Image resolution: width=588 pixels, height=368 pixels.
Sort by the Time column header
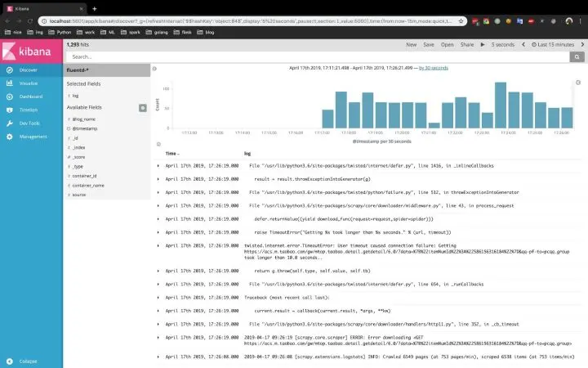[172, 154]
